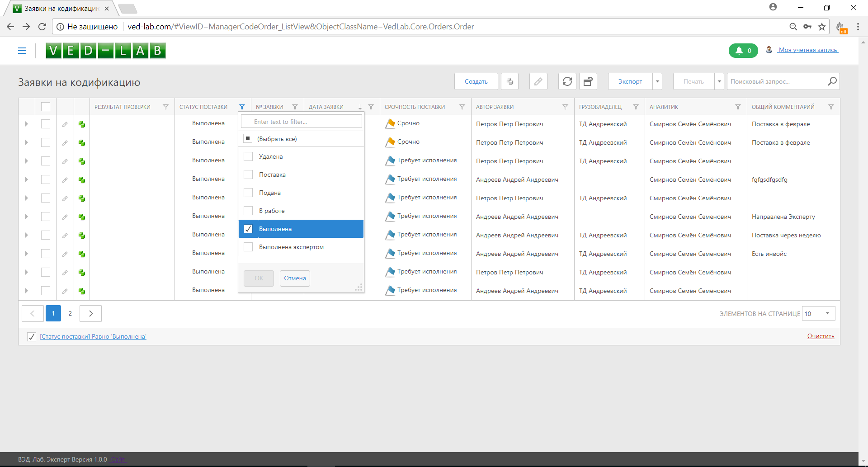The height and width of the screenshot is (467, 868).
Task: Check the Удалена filter option
Action: (x=248, y=156)
